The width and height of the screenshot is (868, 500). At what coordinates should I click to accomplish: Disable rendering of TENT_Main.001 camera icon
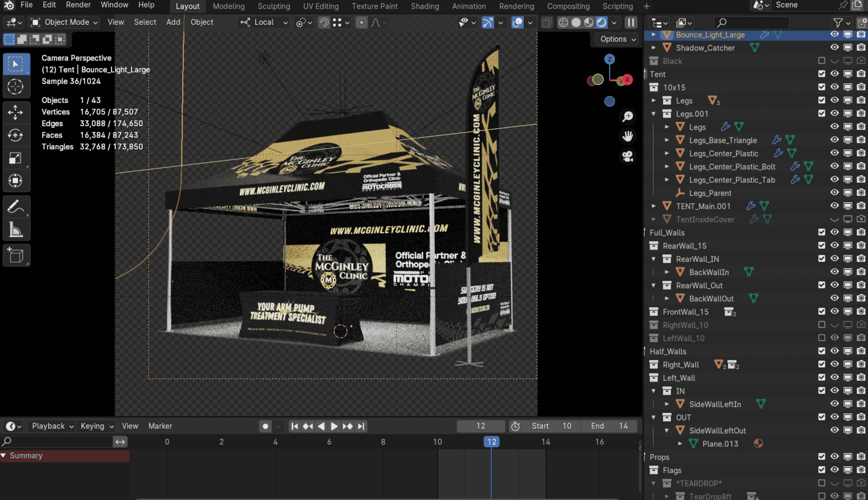861,206
